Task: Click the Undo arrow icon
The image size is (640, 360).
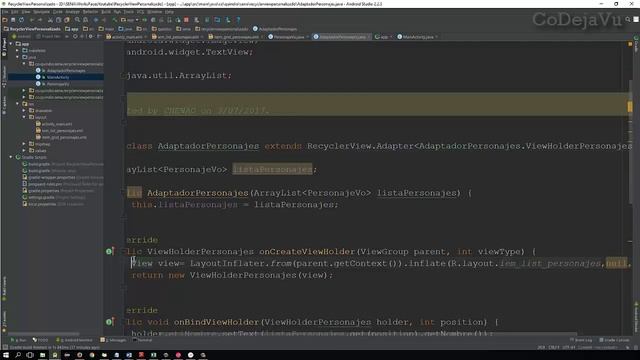Action: 31,20
